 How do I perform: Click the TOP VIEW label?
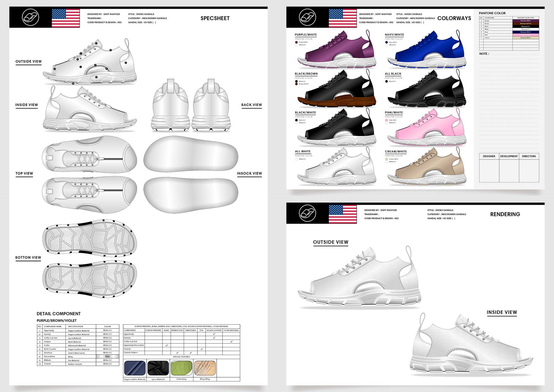click(24, 173)
